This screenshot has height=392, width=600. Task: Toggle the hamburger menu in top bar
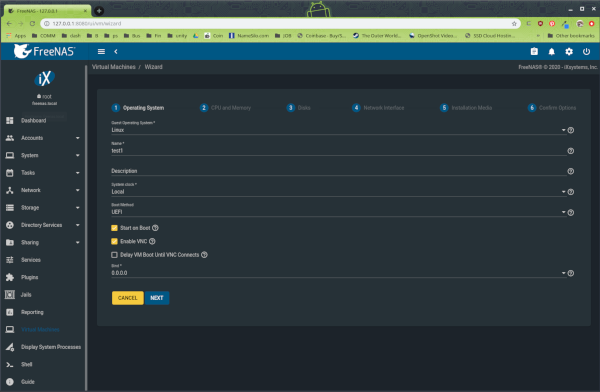[x=101, y=51]
